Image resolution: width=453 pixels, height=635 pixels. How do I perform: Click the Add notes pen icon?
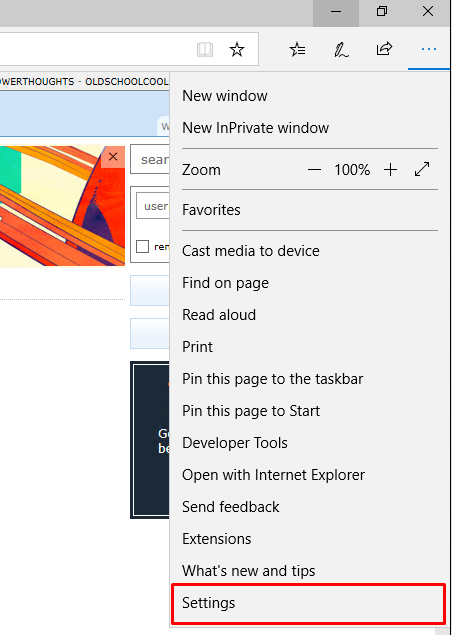341,49
